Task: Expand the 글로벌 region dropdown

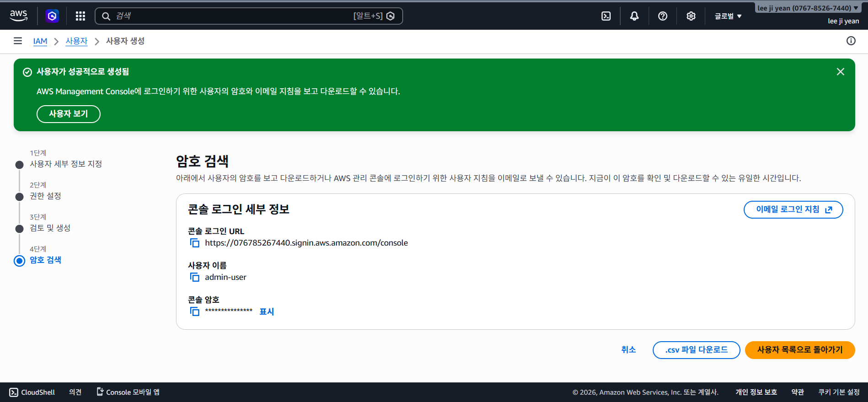Action: 728,16
